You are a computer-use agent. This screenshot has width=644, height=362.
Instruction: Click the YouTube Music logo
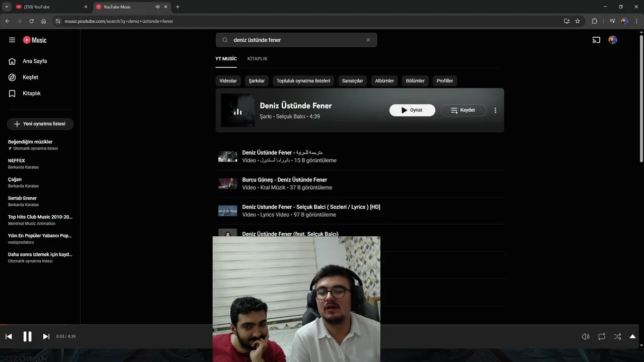pos(35,40)
